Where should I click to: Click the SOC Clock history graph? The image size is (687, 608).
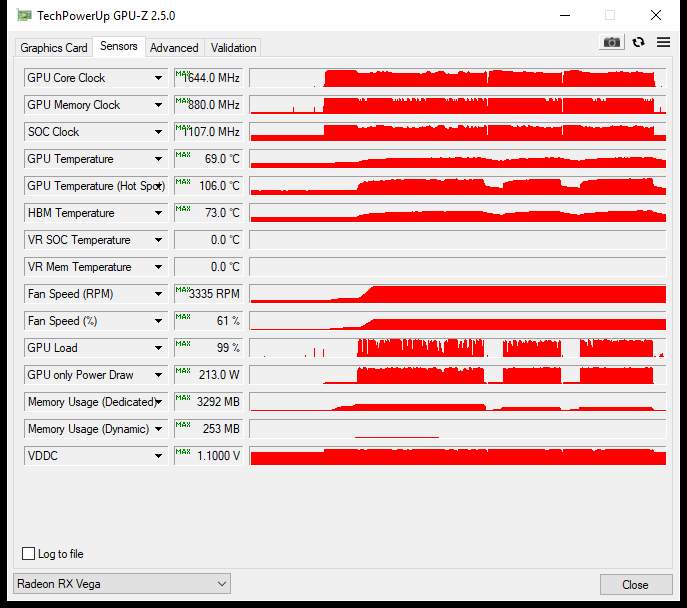(458, 132)
